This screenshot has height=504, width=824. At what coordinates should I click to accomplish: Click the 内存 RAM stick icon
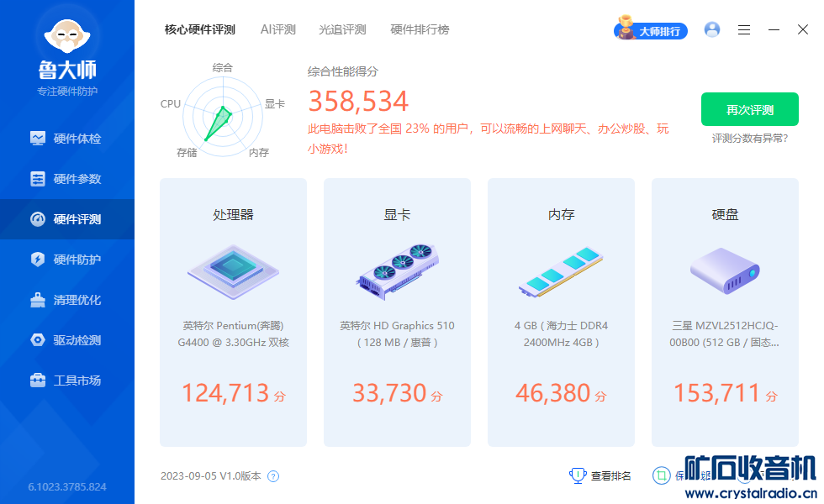[561, 272]
